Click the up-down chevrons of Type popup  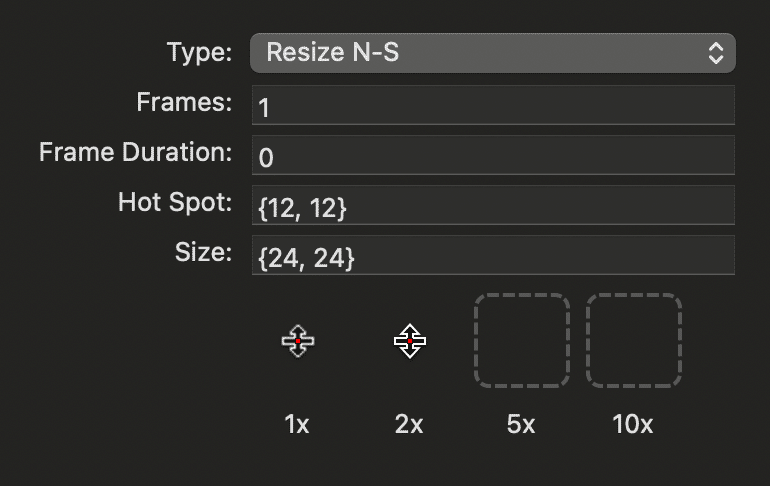(716, 53)
